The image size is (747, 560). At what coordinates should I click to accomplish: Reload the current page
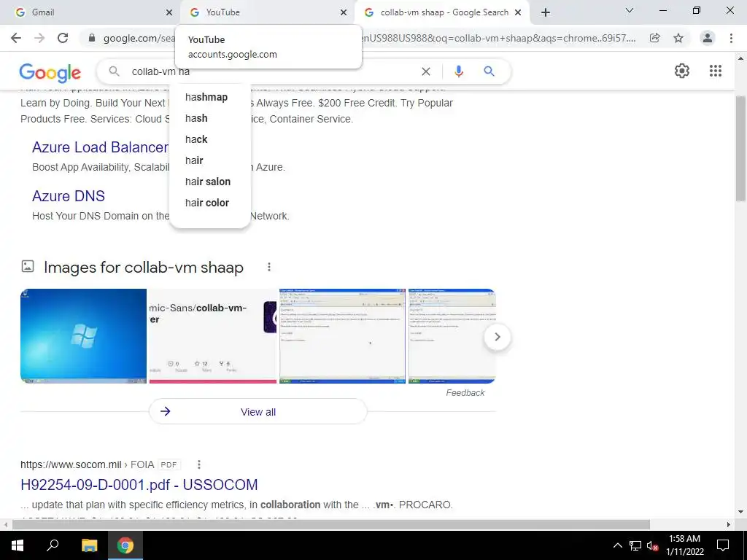[63, 38]
